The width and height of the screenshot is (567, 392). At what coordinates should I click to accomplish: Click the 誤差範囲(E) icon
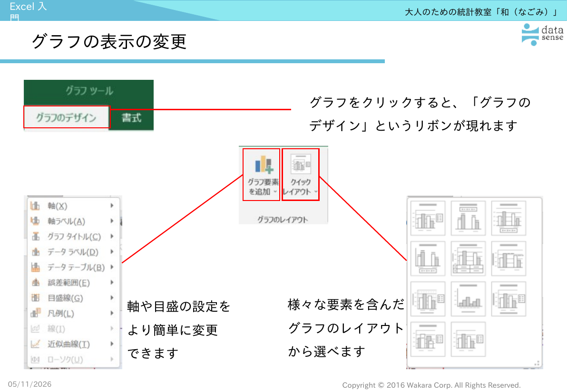35,282
